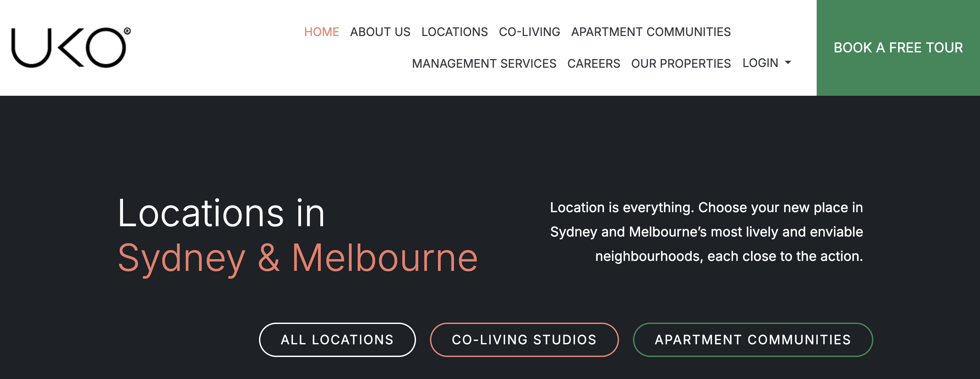
Task: Click the UKO logo
Action: pyautogui.click(x=68, y=48)
